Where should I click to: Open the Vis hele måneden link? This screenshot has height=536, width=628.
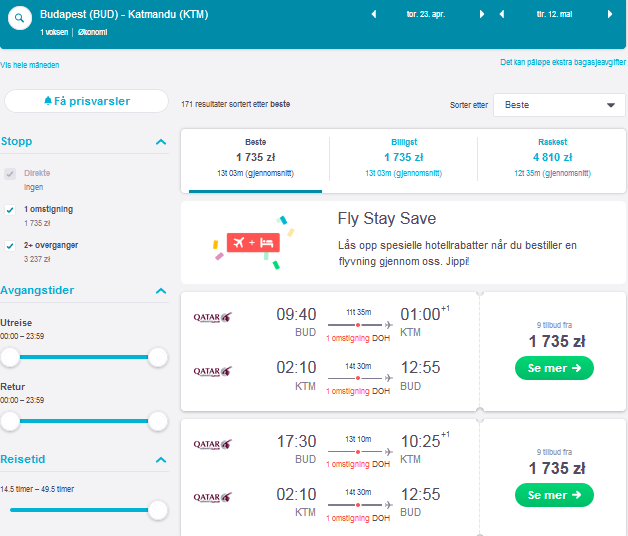click(x=30, y=65)
